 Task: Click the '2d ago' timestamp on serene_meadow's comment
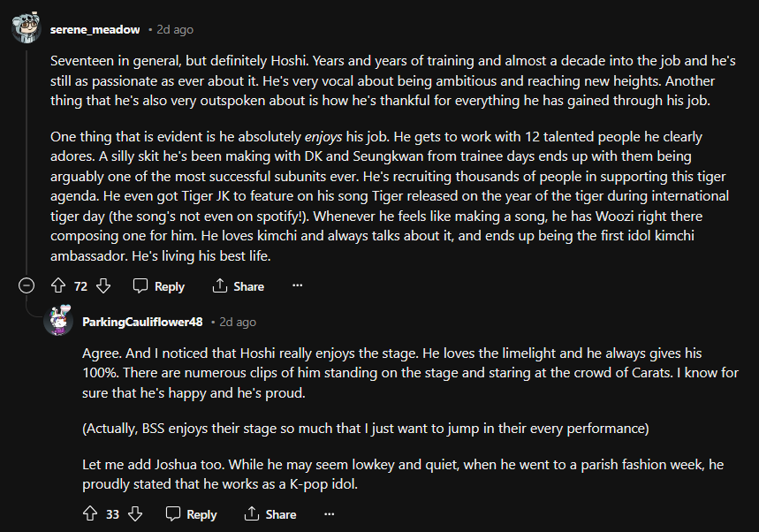[x=175, y=29]
